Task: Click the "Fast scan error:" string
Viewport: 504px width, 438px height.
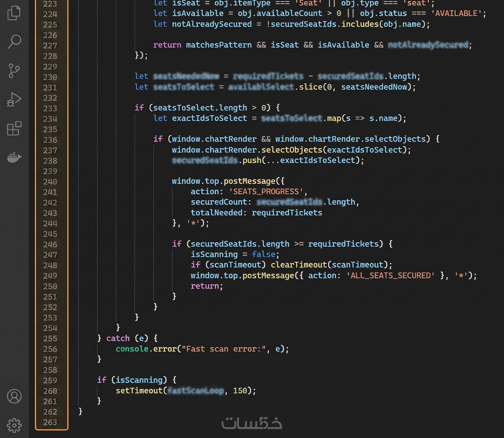Action: click(224, 349)
